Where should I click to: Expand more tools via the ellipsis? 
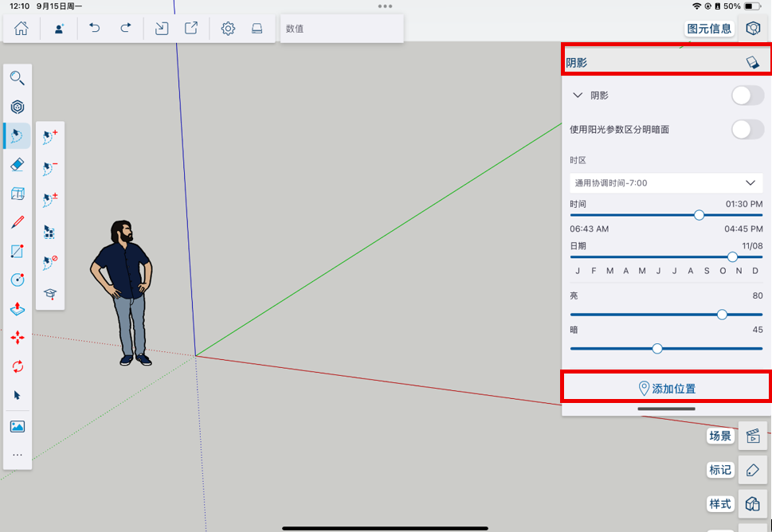[x=18, y=456]
